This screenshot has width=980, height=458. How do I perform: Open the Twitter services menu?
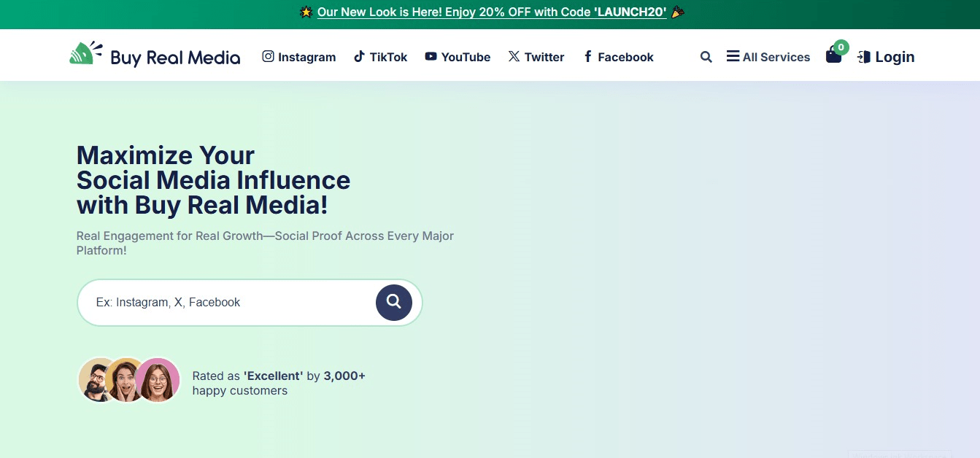click(536, 57)
